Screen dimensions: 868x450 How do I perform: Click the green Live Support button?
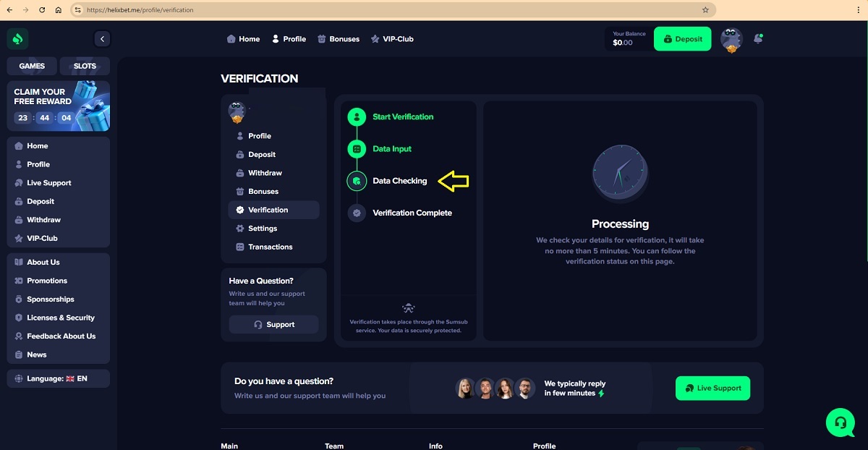pyautogui.click(x=712, y=389)
